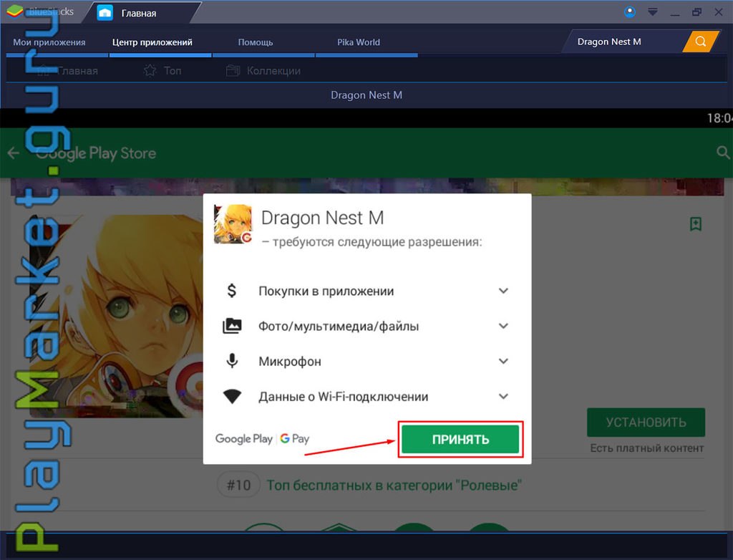Click the Есть платный контент label
The width and height of the screenshot is (733, 560).
click(x=646, y=448)
